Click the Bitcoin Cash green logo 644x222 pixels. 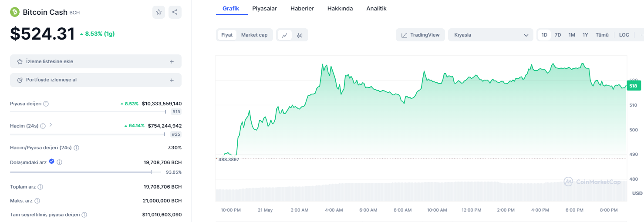tap(15, 12)
